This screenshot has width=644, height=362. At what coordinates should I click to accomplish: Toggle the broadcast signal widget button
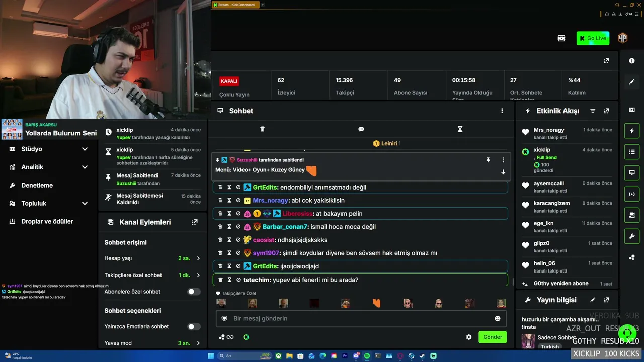pyautogui.click(x=632, y=194)
